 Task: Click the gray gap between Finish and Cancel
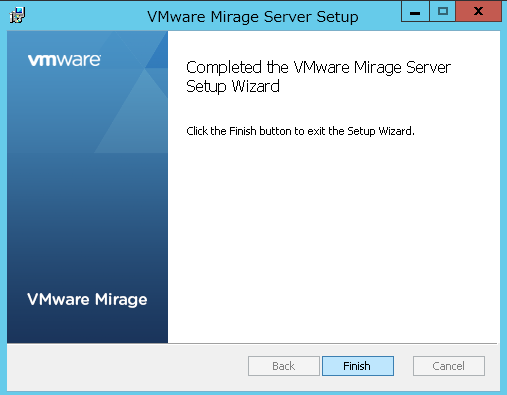tap(403, 366)
